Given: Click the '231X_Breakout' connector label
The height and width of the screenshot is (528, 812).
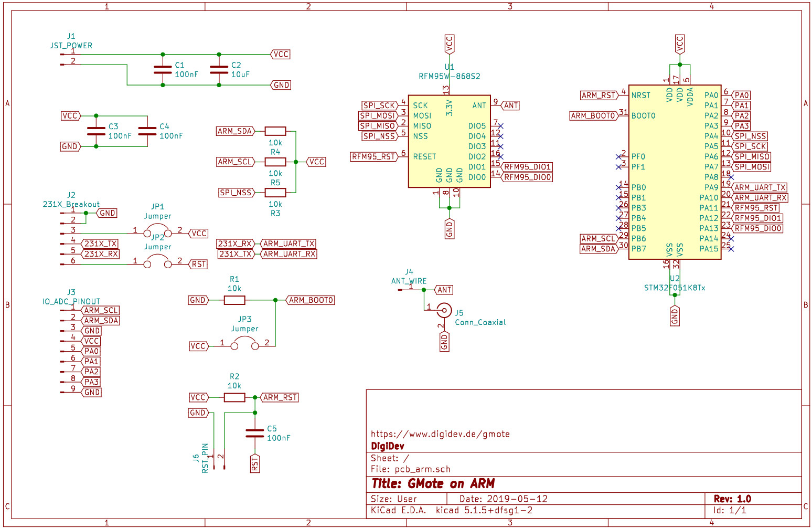Looking at the screenshot, I should point(71,204).
